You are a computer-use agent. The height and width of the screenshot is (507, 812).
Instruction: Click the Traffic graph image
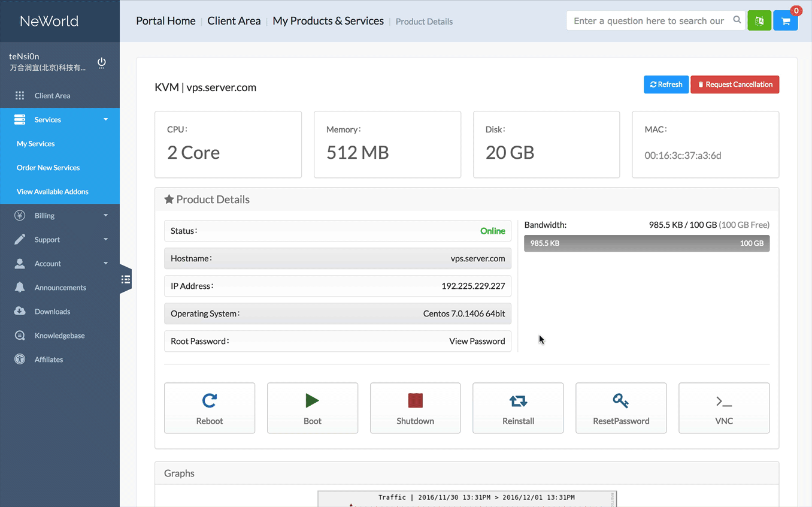[467, 499]
